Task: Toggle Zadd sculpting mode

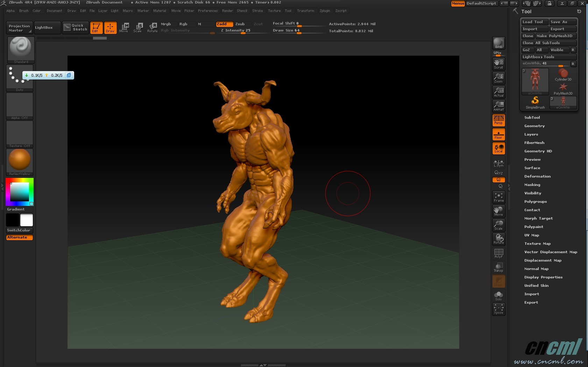Action: [224, 24]
